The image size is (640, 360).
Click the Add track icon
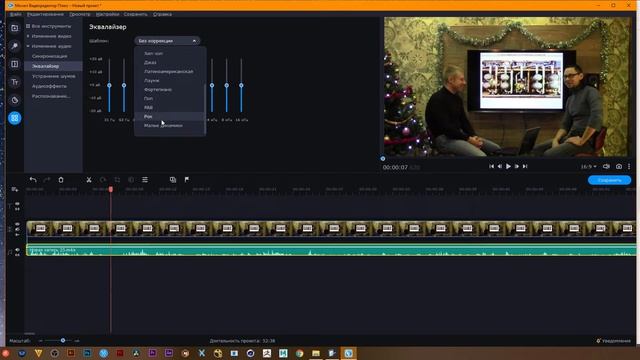[15, 189]
